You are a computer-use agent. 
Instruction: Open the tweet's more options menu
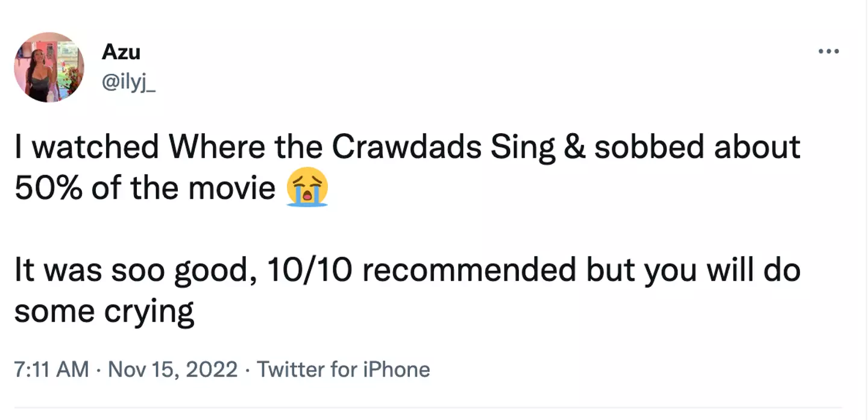tap(829, 52)
